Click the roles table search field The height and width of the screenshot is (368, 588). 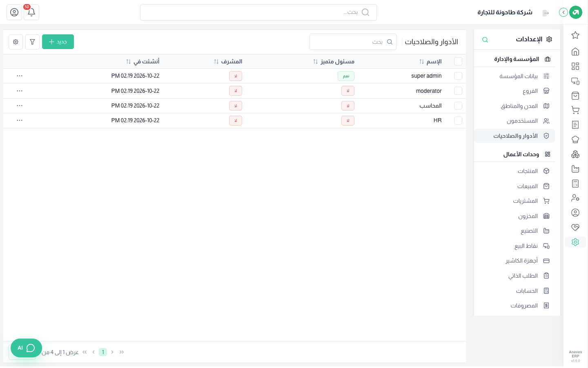pos(353,42)
